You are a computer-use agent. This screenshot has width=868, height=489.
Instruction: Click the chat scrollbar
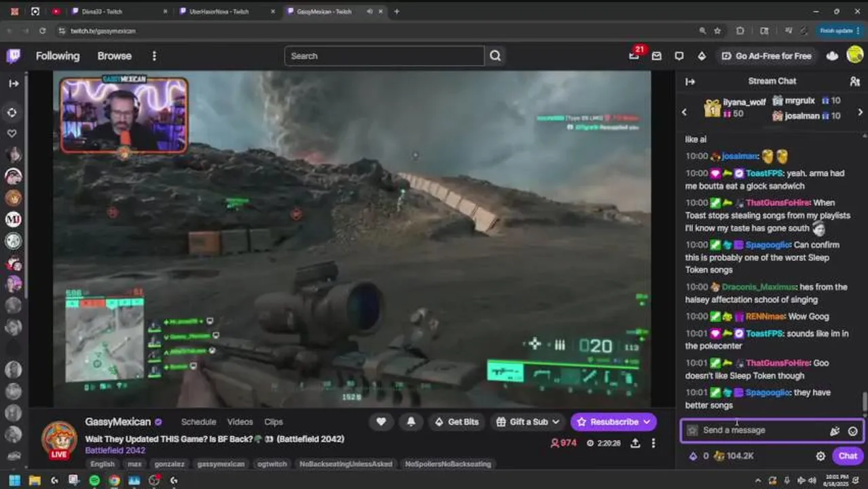pos(865,402)
